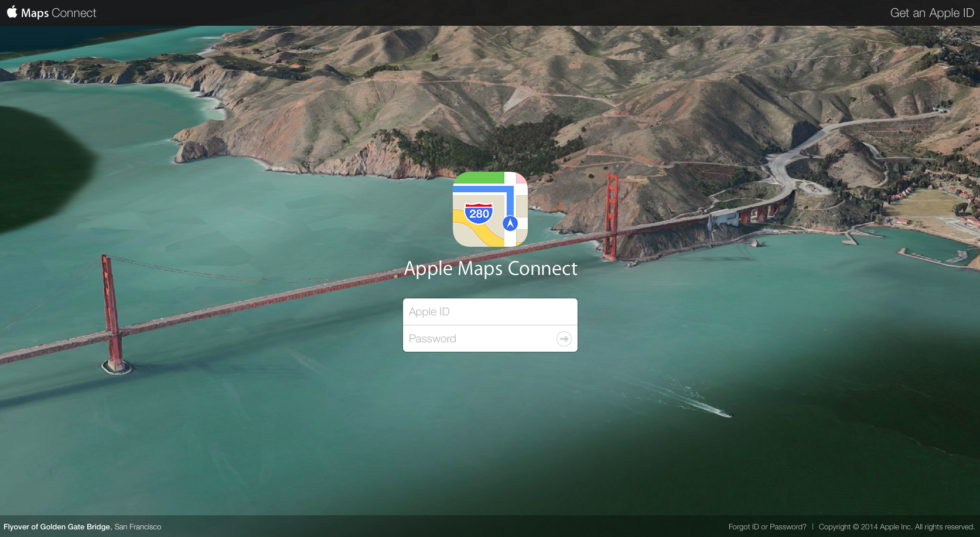
Task: Click the Apple logo in header
Action: 12,12
